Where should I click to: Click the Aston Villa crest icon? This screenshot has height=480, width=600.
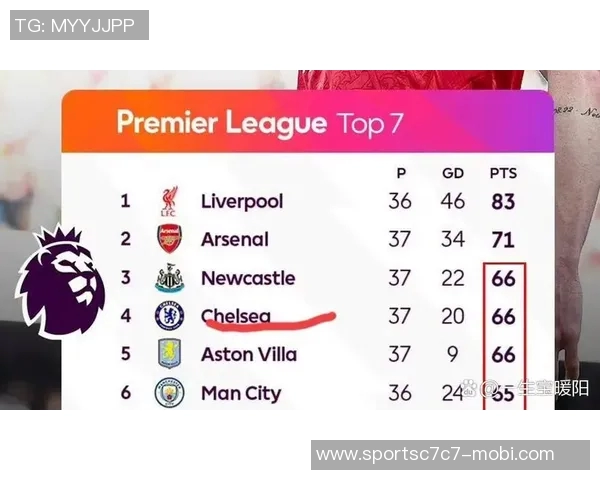click(x=168, y=354)
